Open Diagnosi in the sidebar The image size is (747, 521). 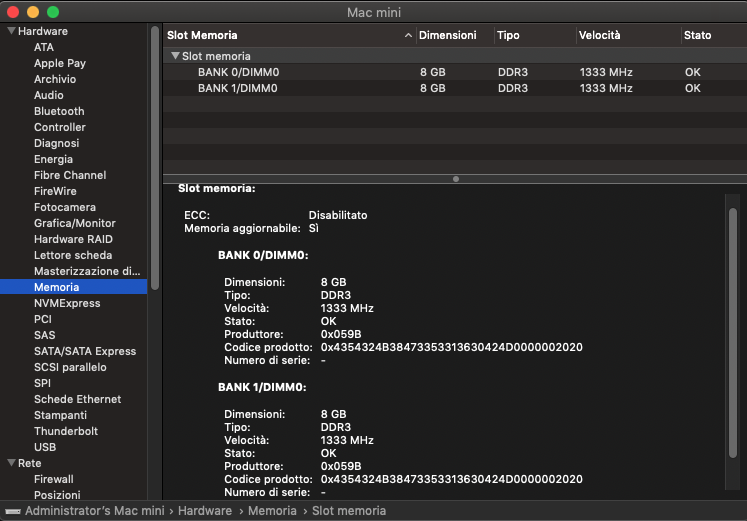click(56, 143)
